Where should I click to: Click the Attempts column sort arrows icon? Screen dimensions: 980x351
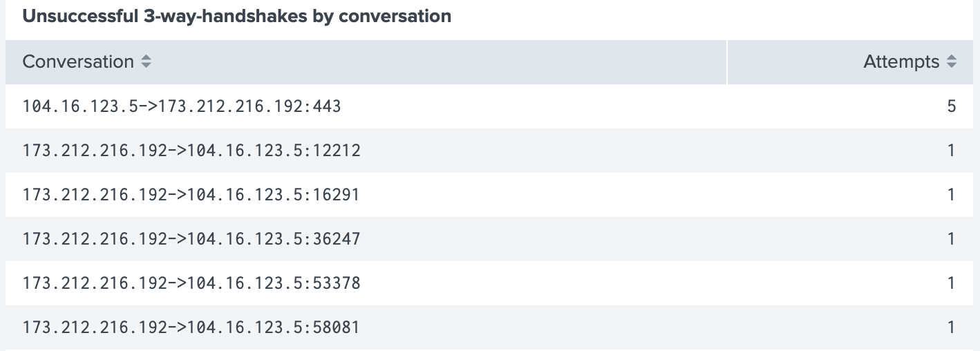[x=952, y=62]
